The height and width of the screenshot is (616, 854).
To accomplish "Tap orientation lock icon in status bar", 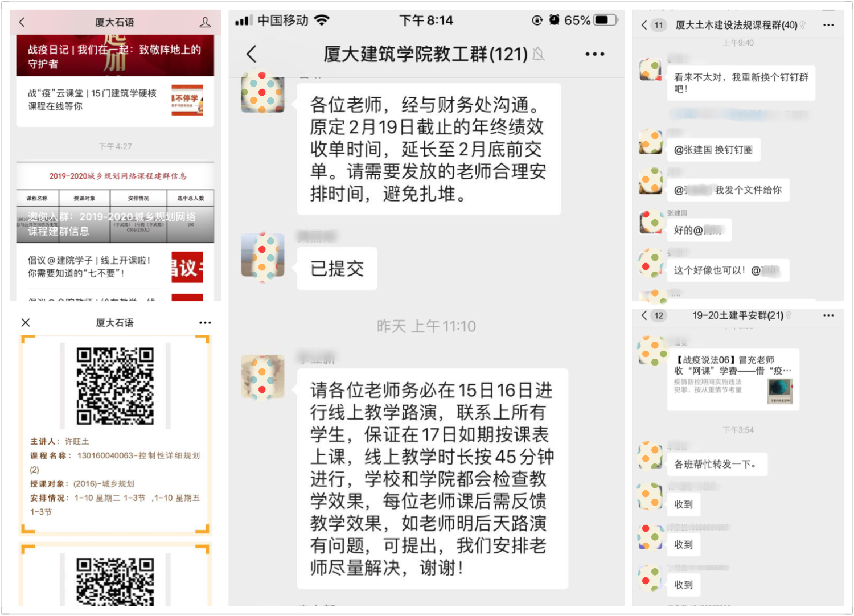I will [537, 20].
